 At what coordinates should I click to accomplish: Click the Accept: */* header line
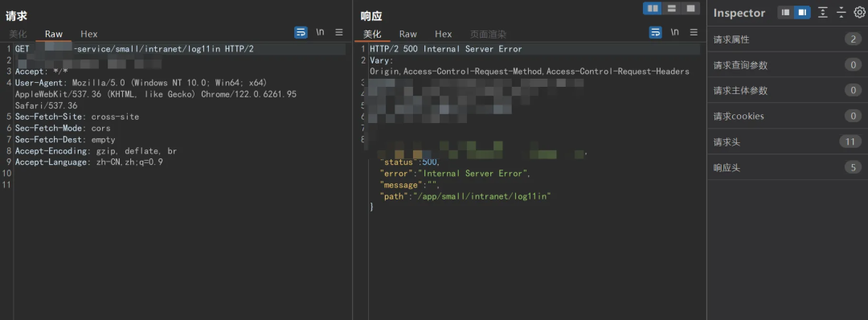point(41,72)
